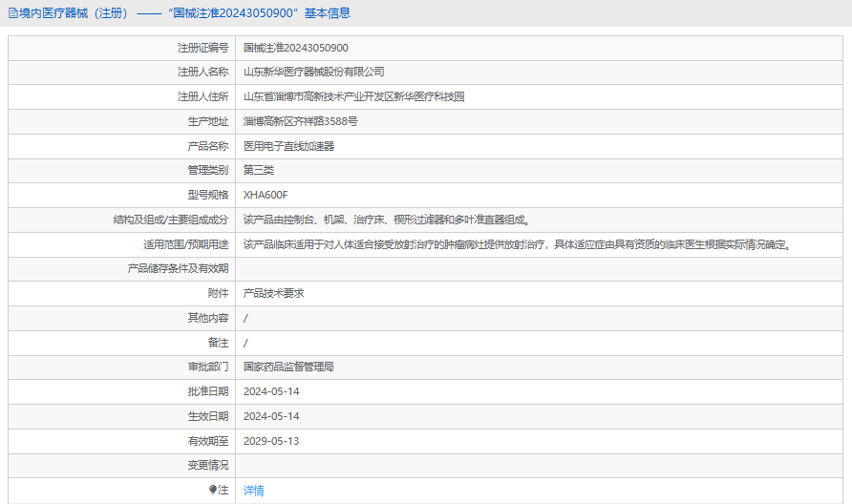The height and width of the screenshot is (504, 852).
Task: Click registrant address 山东省淄博市高新技术产业开发区新华医疗科技园
Action: click(x=353, y=96)
